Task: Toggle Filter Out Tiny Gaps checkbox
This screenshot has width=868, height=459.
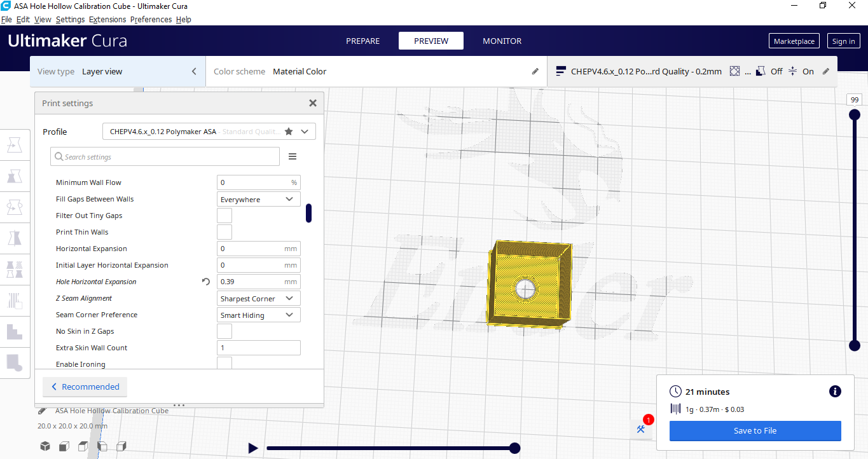Action: tap(224, 216)
